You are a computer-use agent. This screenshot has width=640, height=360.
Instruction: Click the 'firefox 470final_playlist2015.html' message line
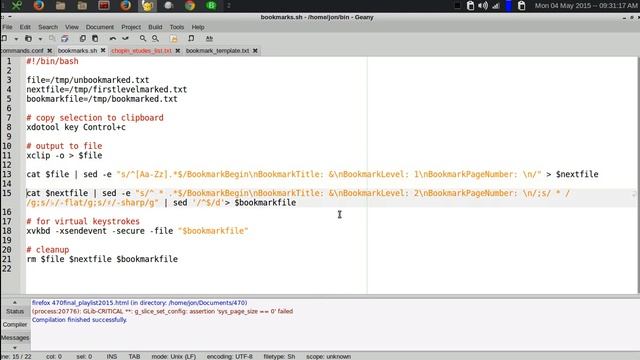coord(139,303)
